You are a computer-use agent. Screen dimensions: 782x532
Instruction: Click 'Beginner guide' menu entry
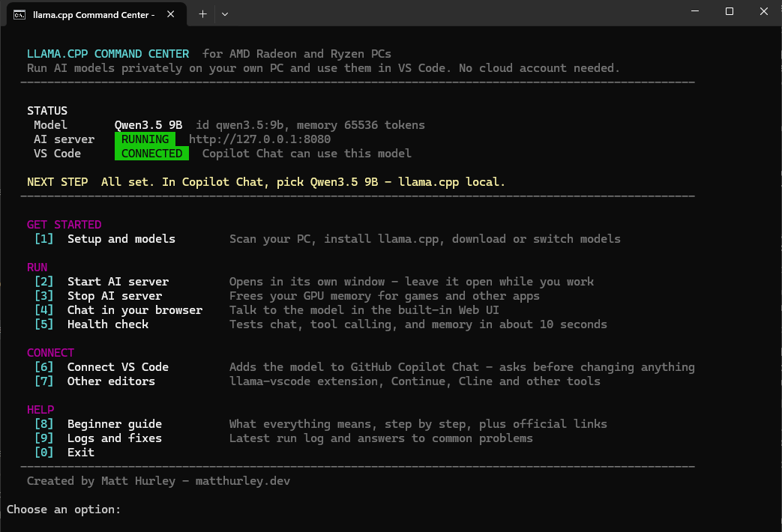(115, 424)
